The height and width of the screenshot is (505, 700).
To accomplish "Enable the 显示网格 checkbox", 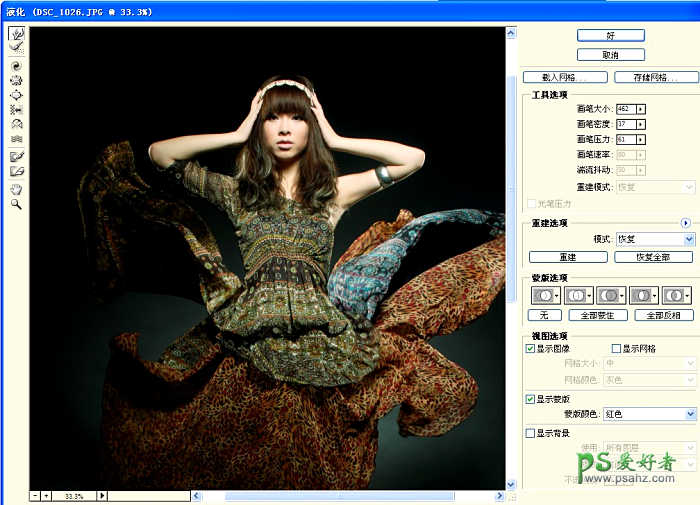I will click(x=616, y=348).
